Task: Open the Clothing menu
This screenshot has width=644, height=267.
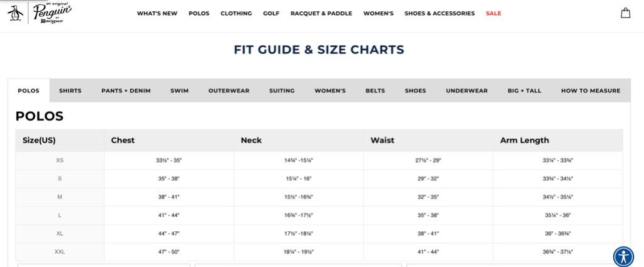Action: [x=236, y=14]
